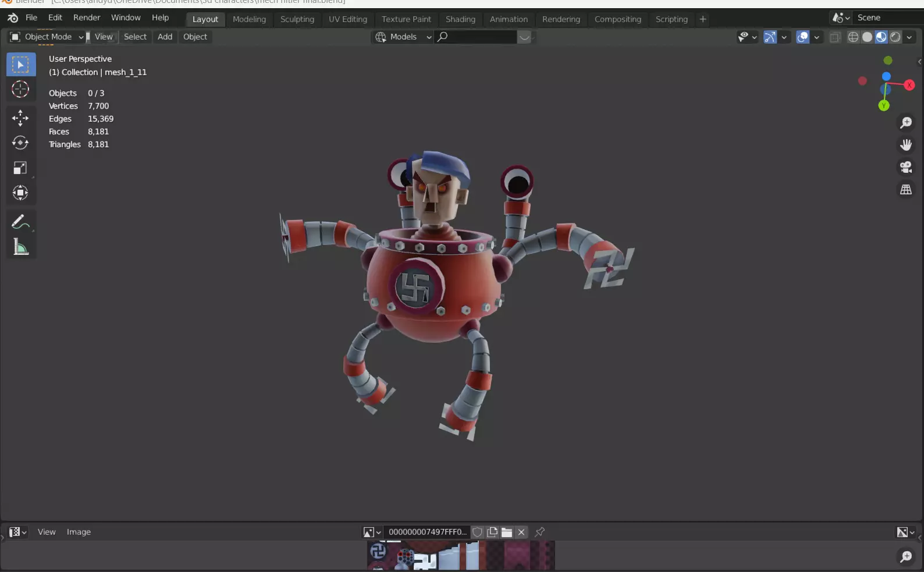Image resolution: width=924 pixels, height=572 pixels.
Task: Open the viewport Select menu
Action: (x=135, y=37)
